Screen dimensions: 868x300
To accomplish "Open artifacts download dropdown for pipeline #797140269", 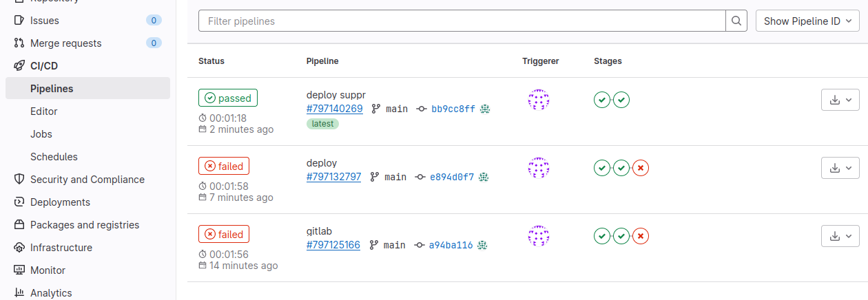I will coord(840,100).
